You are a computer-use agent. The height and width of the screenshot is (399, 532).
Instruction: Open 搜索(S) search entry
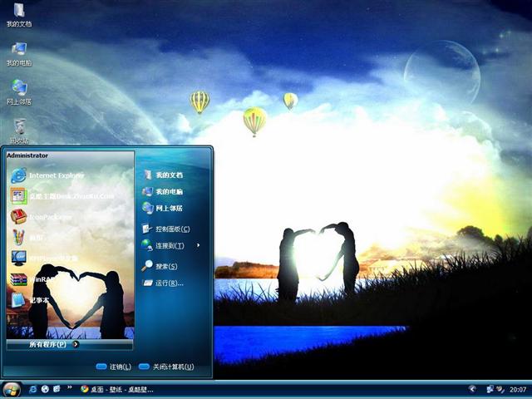click(160, 266)
